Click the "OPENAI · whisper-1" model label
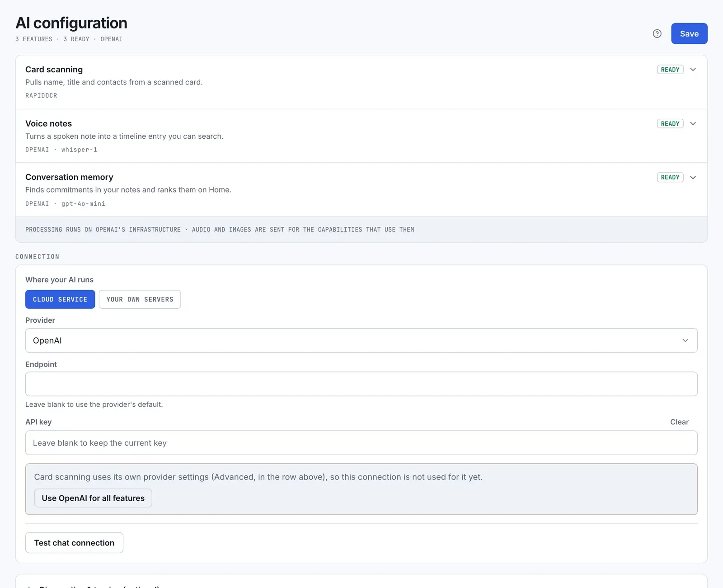The height and width of the screenshot is (588, 723). (61, 150)
